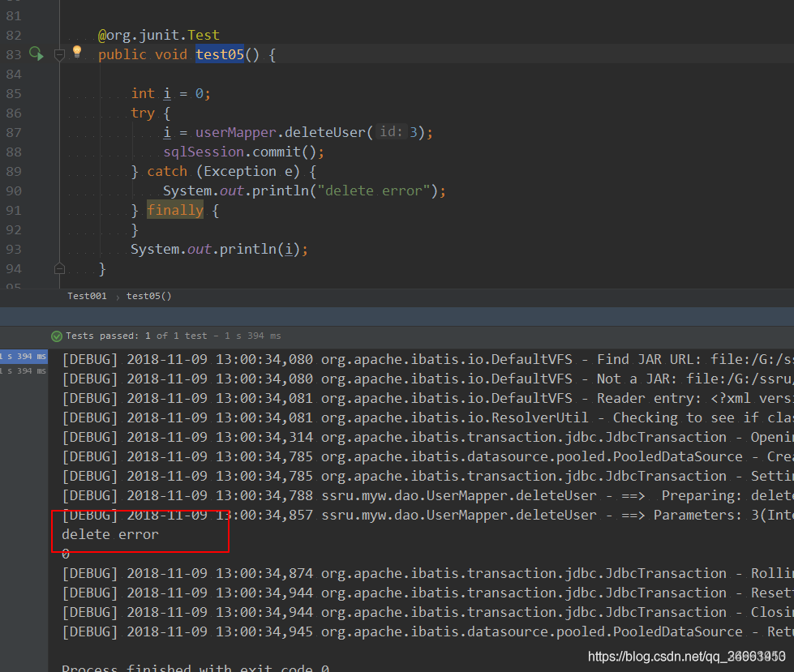The image size is (794, 672).
Task: Click the @org.junit.Test annotation
Action: tap(158, 35)
